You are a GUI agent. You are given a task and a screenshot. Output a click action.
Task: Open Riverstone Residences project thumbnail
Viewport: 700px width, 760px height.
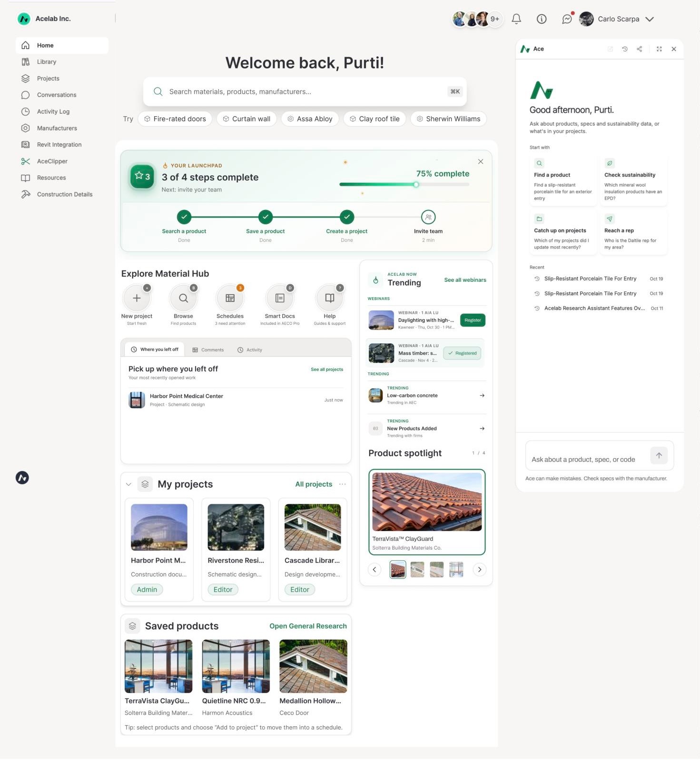coord(236,528)
